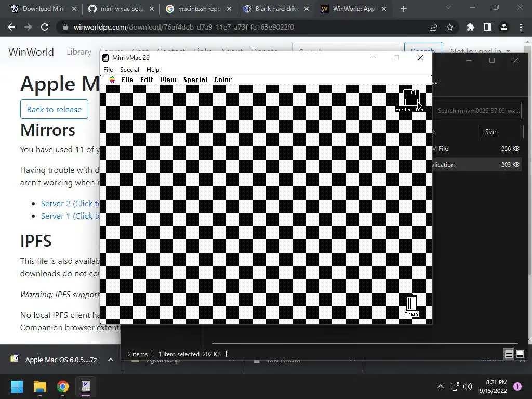Screen dimensions: 532x399
Task: Open the emulated Mac View menu
Action: pos(168,79)
